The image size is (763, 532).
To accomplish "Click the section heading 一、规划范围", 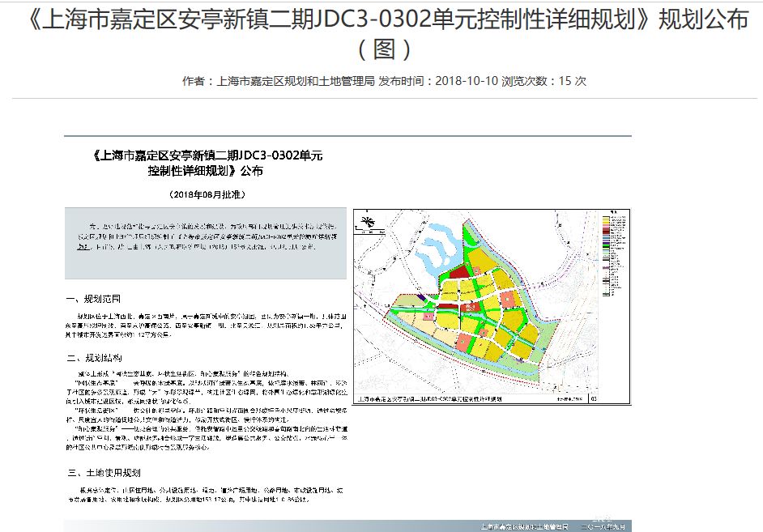I will [100, 296].
